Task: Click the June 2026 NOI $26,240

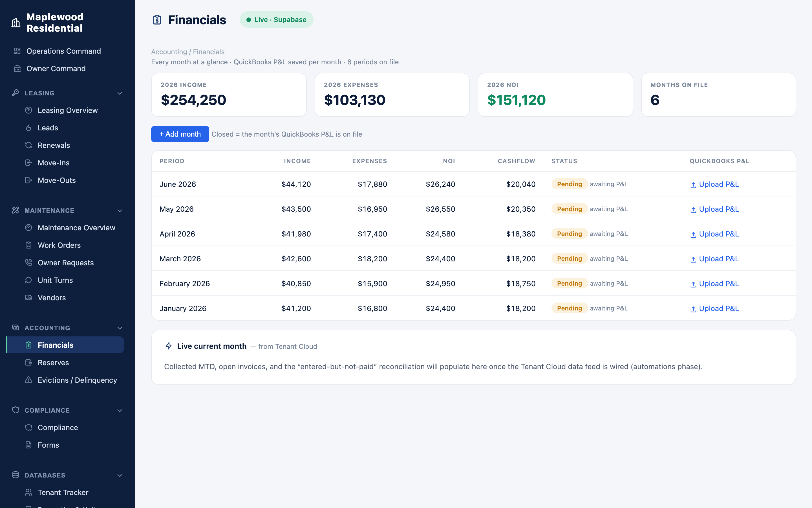Action: [x=441, y=184]
